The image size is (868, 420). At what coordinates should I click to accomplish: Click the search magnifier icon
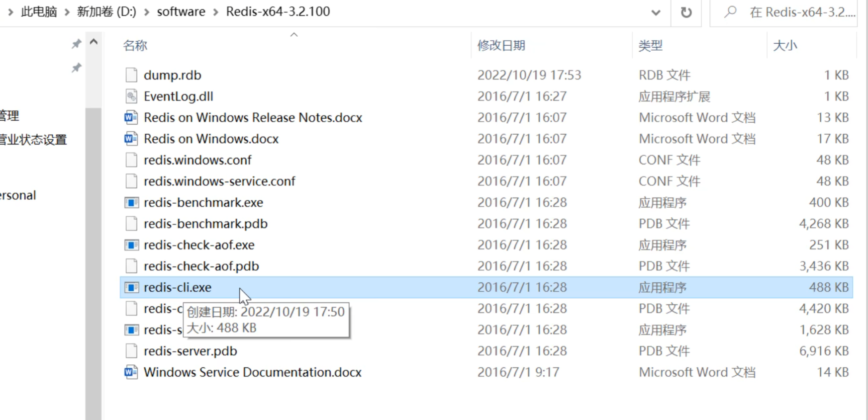click(x=730, y=11)
